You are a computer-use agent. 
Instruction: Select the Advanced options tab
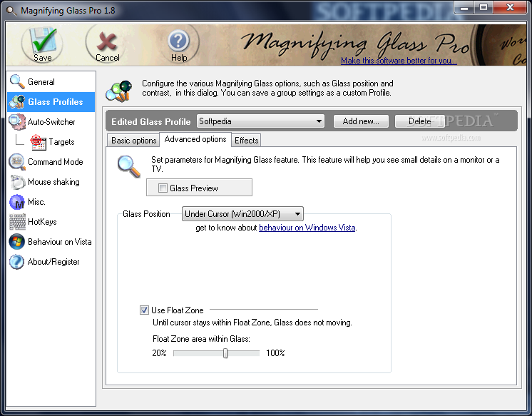click(195, 139)
